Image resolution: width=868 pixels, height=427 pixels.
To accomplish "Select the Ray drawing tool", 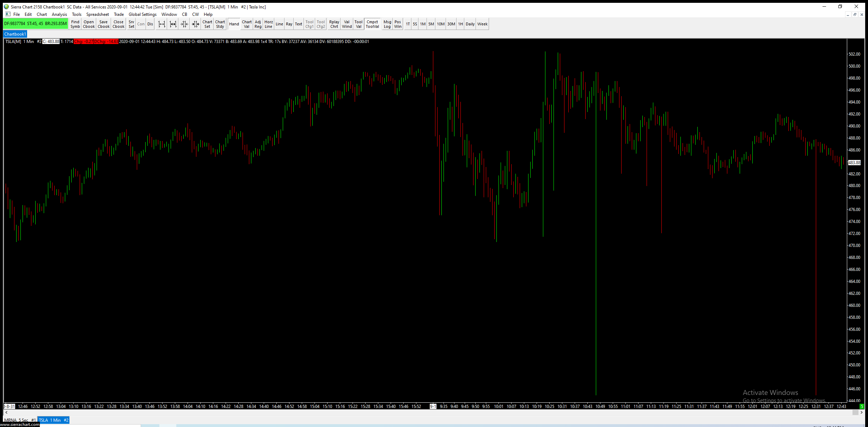I will pos(289,24).
